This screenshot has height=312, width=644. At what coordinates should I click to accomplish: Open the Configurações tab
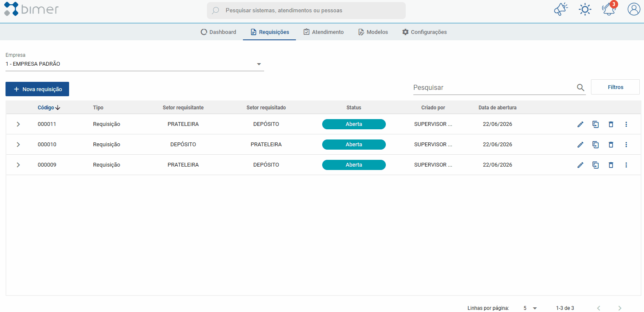click(x=424, y=32)
